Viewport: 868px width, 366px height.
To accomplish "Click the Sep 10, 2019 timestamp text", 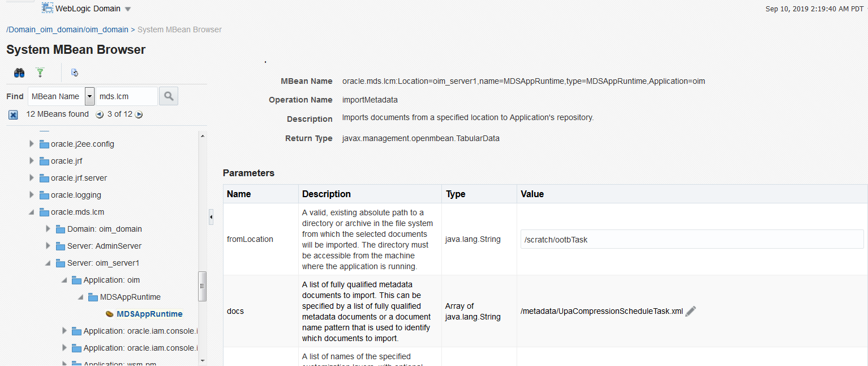I will [814, 9].
